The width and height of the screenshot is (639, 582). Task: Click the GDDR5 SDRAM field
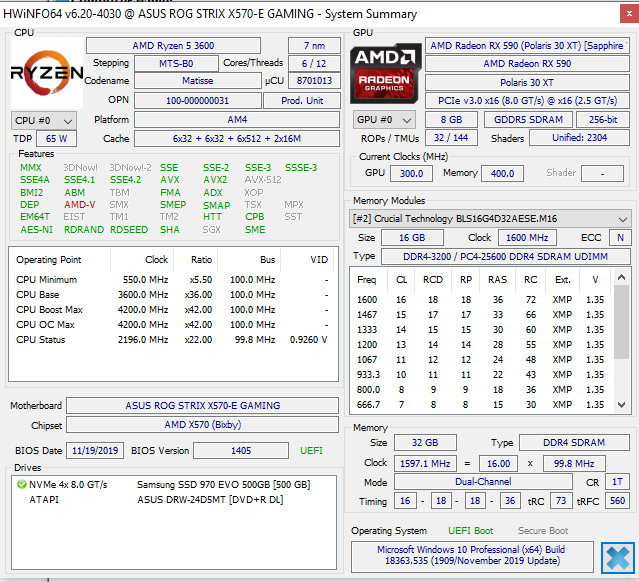pyautogui.click(x=528, y=119)
